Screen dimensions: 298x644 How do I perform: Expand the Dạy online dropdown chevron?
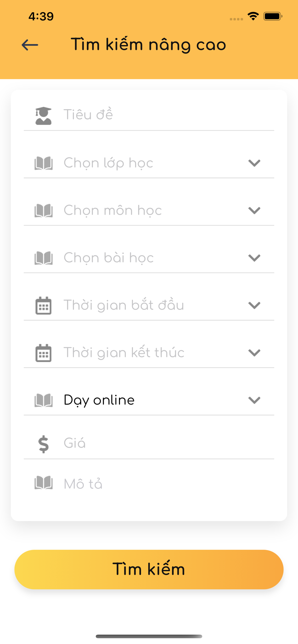254,400
